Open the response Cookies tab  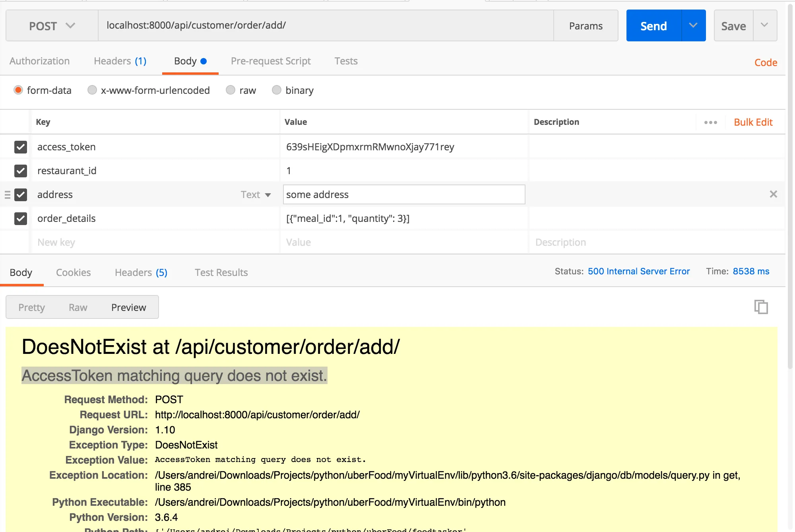coord(73,273)
